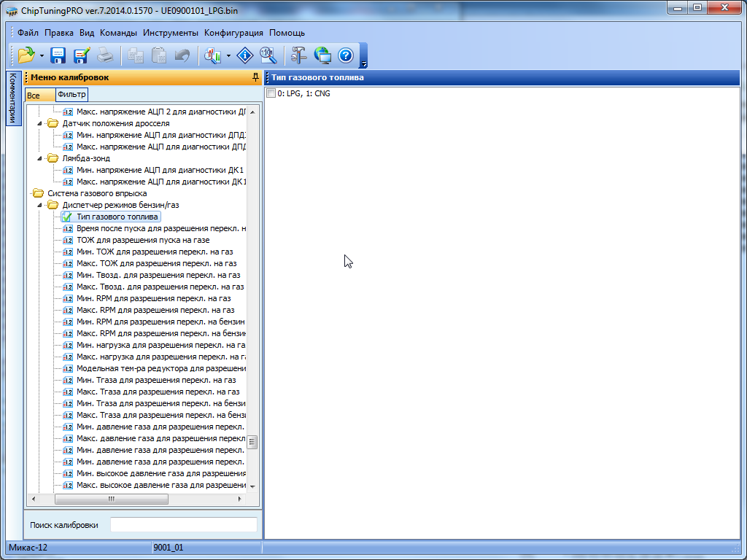Viewport: 747px width, 560px height.
Task: Open the hammer and wrench settings icon
Action: pyautogui.click(x=299, y=55)
